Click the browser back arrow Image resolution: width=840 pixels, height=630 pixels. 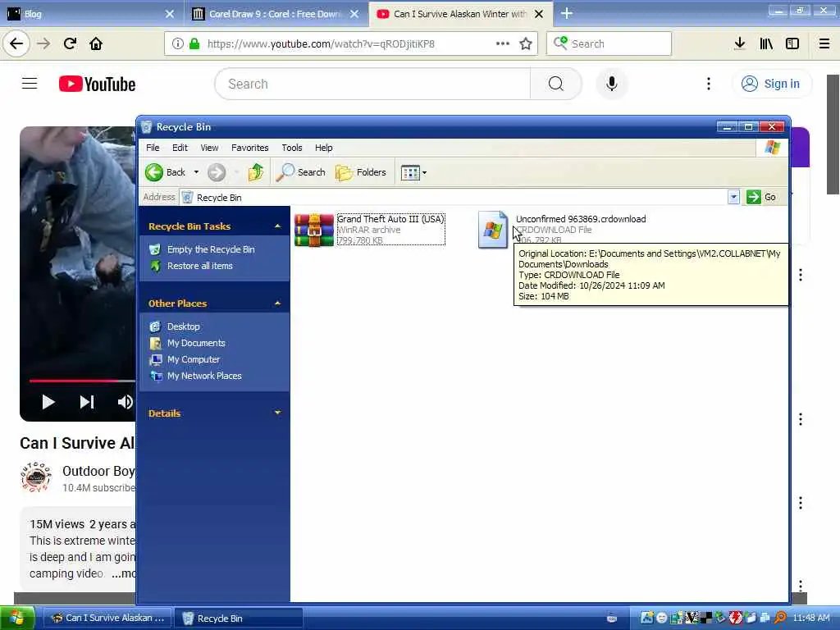tap(16, 44)
